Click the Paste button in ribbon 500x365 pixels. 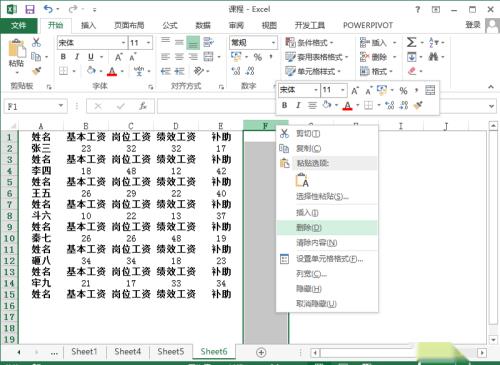coord(16,57)
